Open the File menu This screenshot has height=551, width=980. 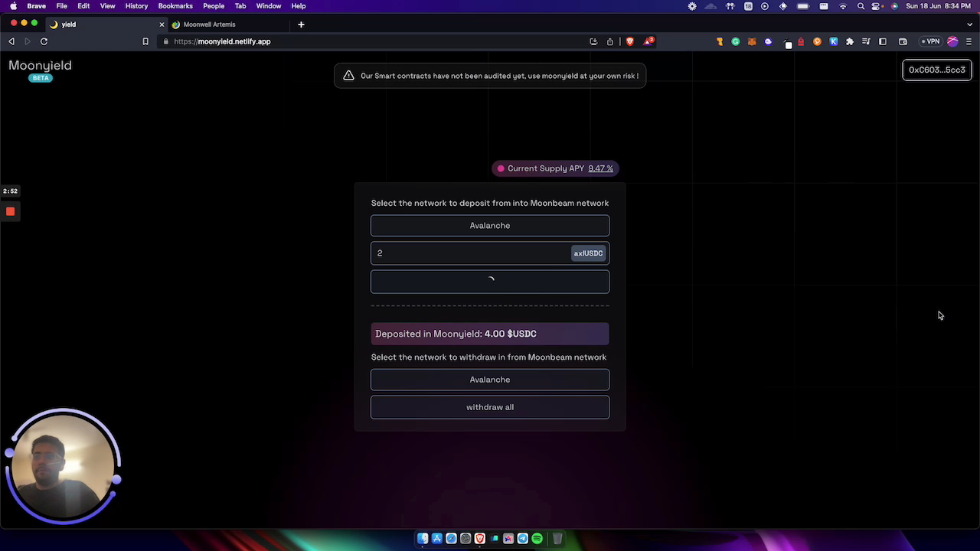(62, 6)
